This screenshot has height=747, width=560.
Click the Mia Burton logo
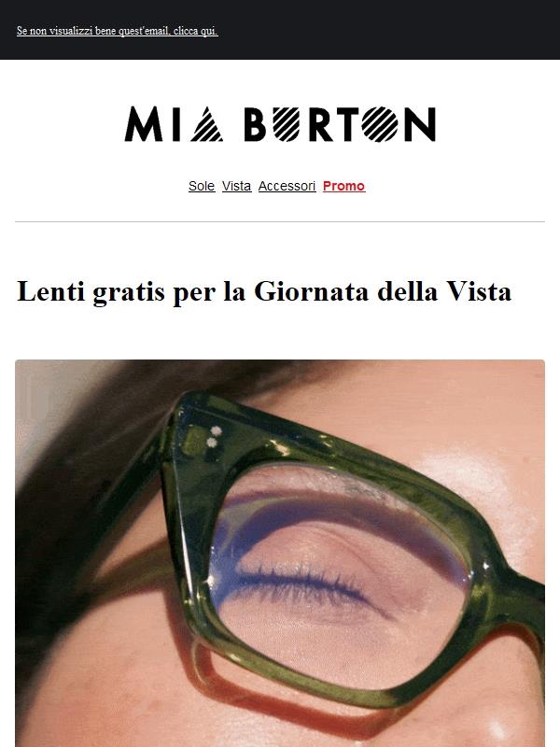pos(280,124)
